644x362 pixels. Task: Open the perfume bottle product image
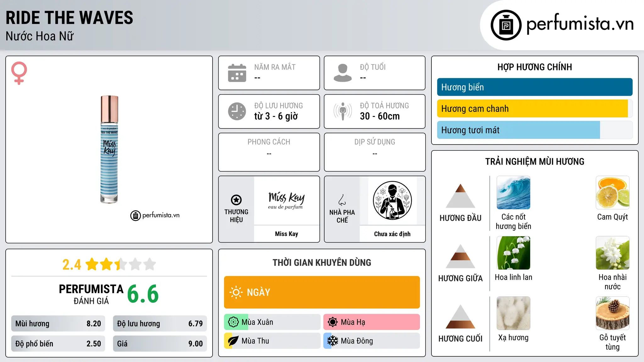[109, 150]
